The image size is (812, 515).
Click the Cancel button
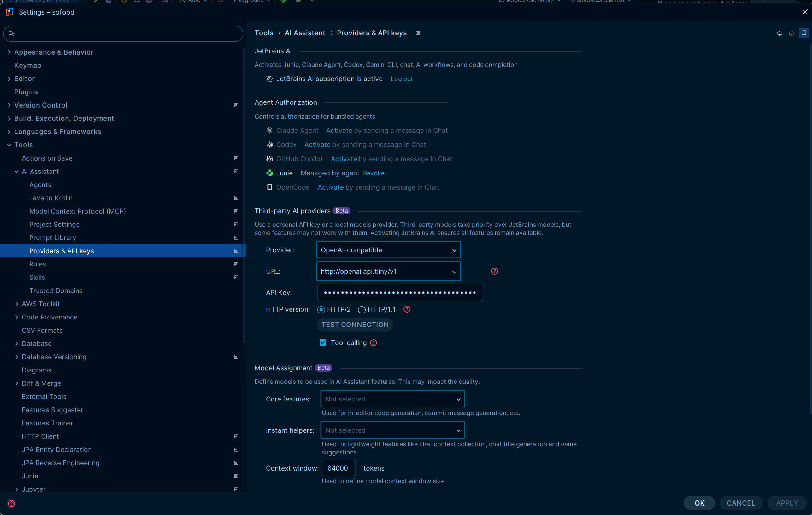740,503
